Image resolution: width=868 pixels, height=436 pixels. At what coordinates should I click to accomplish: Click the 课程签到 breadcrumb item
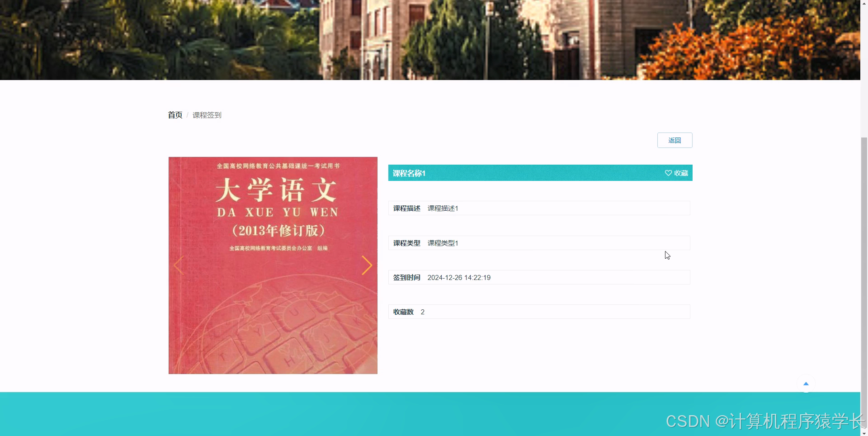coord(207,115)
